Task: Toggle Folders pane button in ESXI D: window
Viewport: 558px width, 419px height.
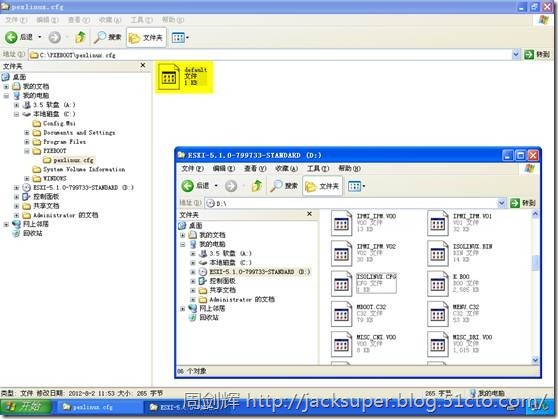Action: [322, 186]
